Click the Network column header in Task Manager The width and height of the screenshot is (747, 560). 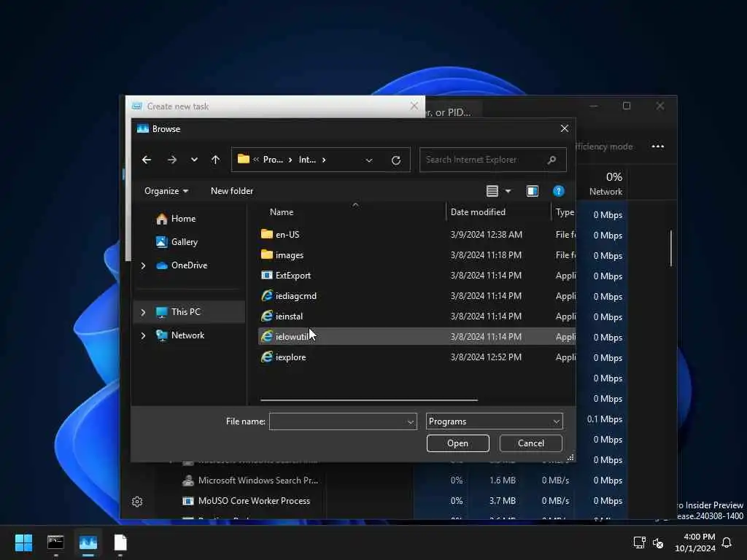605,184
